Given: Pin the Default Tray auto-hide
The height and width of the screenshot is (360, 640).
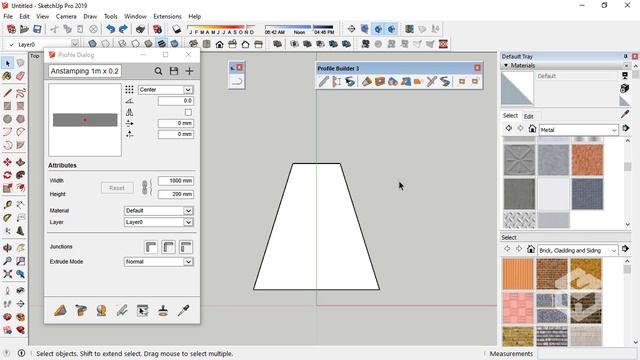Looking at the screenshot, I should coord(625,56).
